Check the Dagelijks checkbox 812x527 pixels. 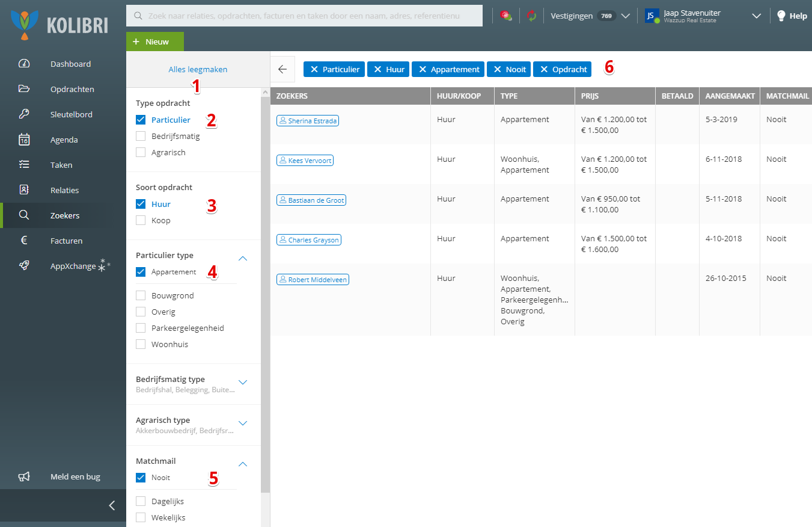tap(141, 501)
